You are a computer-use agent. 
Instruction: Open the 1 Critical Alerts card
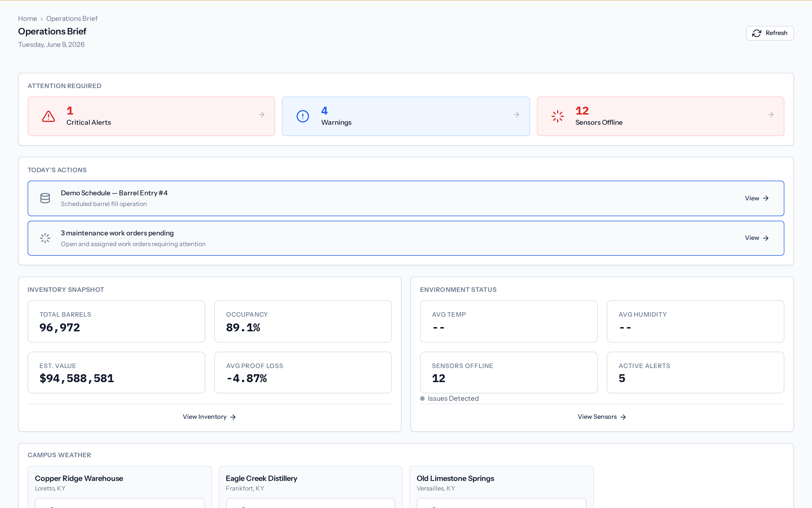[151, 116]
